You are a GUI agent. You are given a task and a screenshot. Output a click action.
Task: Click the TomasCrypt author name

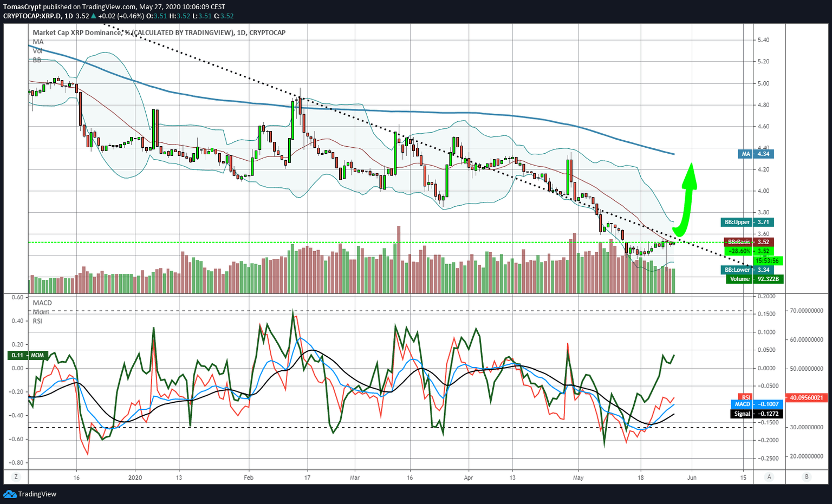pyautogui.click(x=22, y=7)
